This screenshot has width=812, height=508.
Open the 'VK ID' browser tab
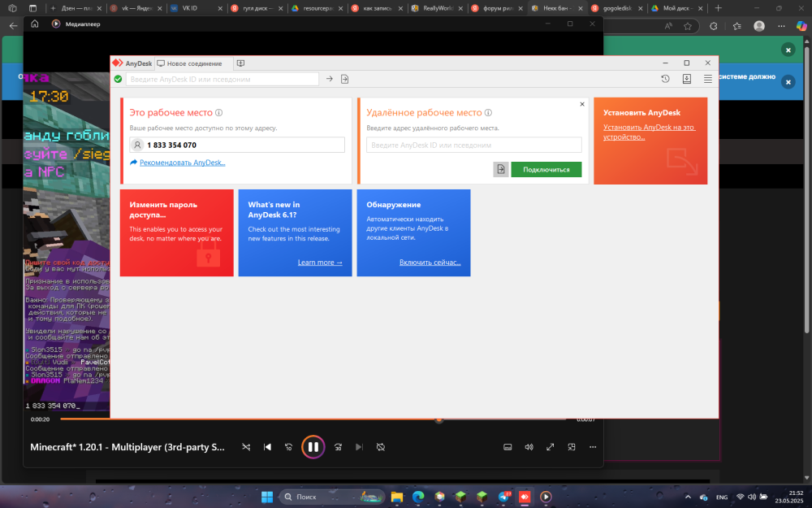click(x=195, y=8)
